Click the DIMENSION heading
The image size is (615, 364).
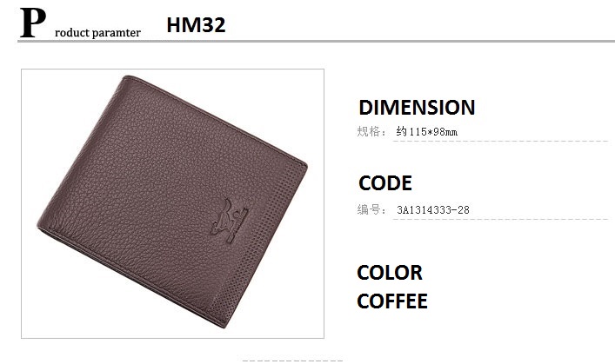coord(417,108)
